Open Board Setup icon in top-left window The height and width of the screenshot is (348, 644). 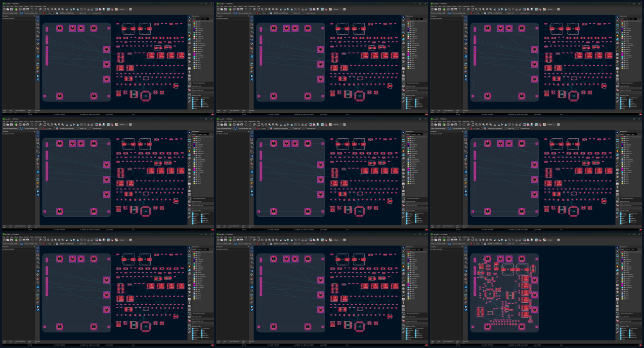click(x=16, y=9)
